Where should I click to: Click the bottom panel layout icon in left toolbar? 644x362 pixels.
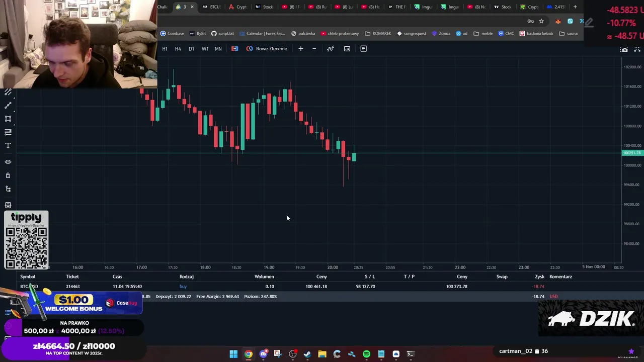(8, 205)
